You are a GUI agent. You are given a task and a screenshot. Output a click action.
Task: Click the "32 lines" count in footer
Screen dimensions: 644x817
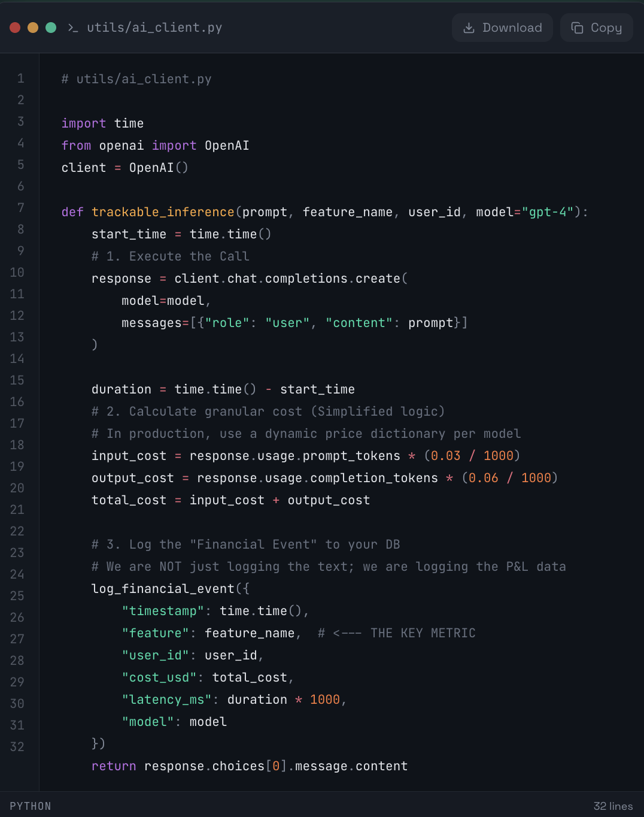tap(613, 806)
